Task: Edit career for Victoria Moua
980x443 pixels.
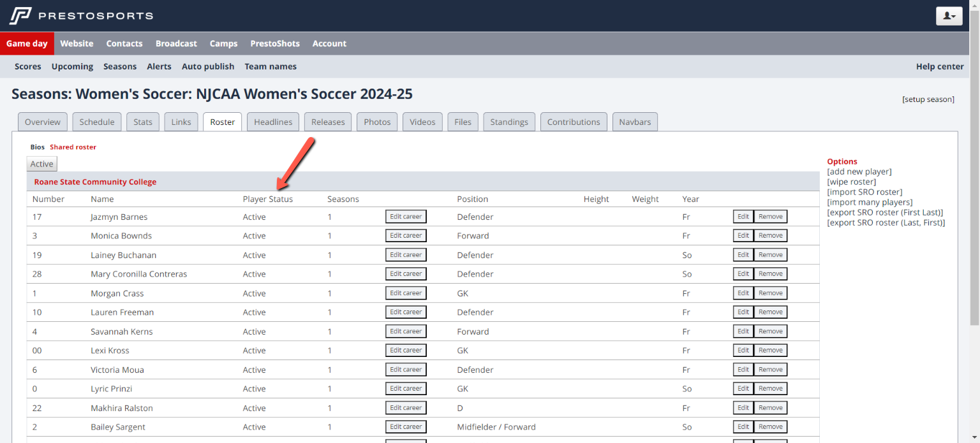Action: (406, 370)
